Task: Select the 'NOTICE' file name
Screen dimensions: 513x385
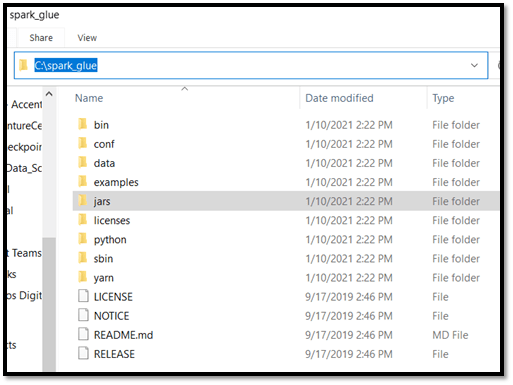Action: (112, 316)
